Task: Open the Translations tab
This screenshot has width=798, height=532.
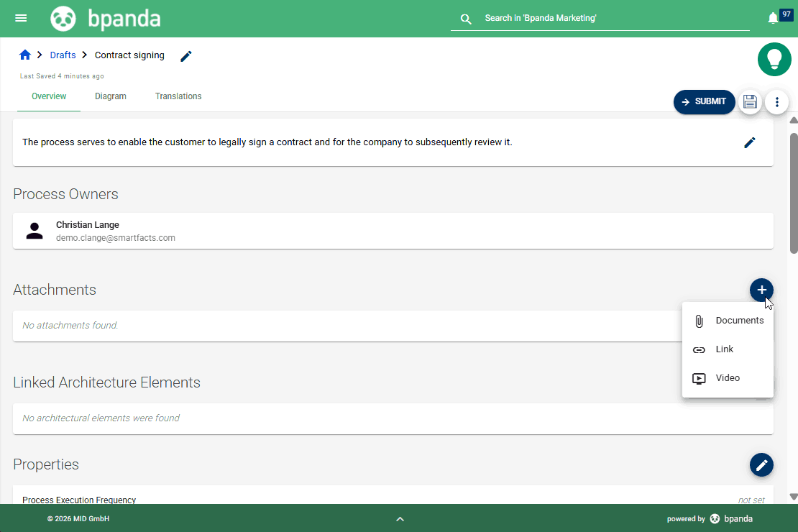Action: [x=178, y=96]
